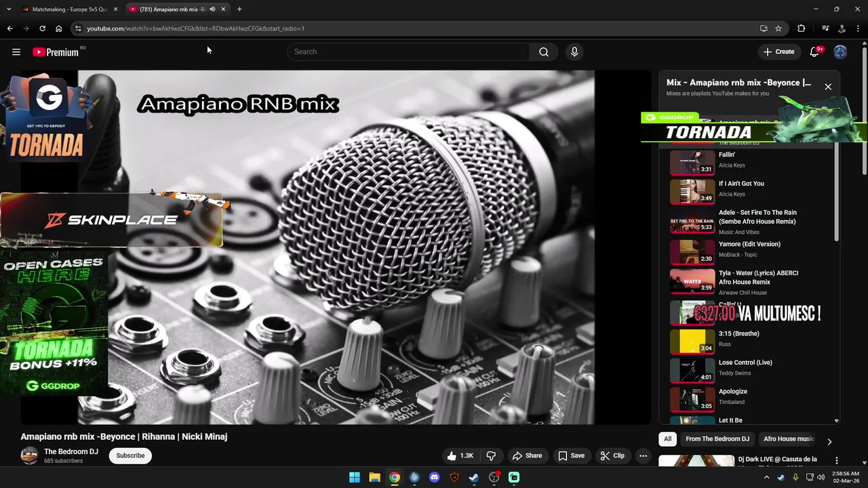The image size is (868, 488).
Task: Show more filter chips with right arrow
Action: point(829,442)
